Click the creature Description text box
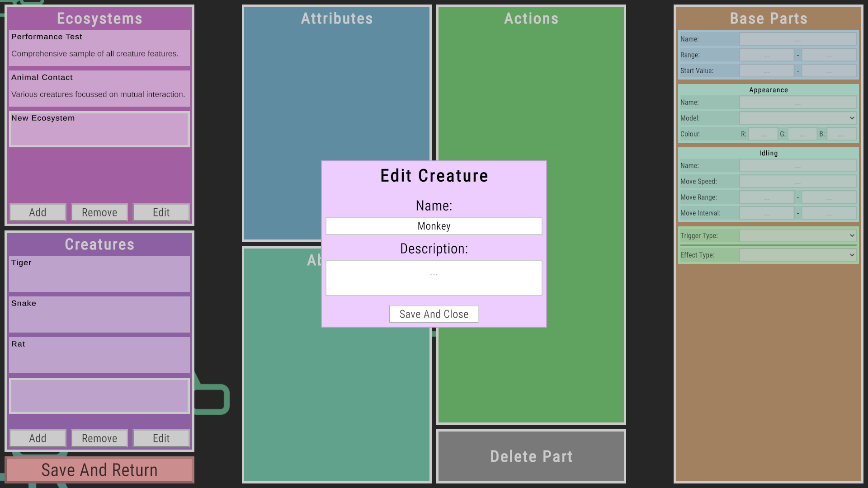The image size is (868, 488). click(x=434, y=278)
